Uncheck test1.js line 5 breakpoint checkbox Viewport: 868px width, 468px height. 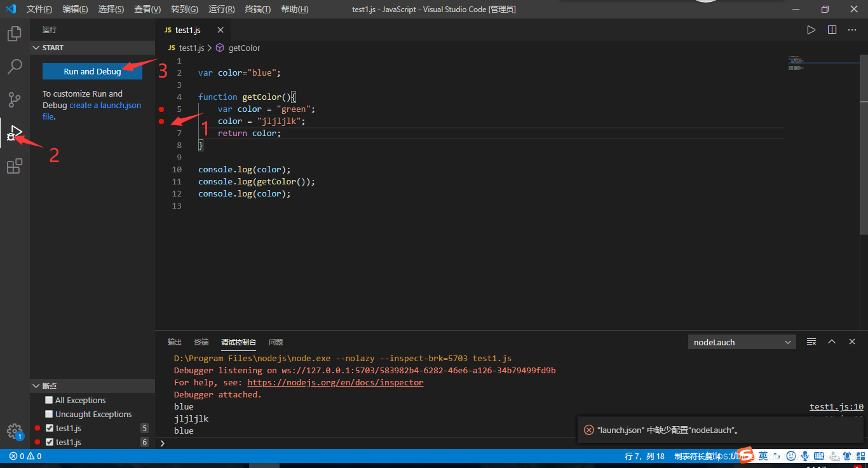[x=50, y=428]
